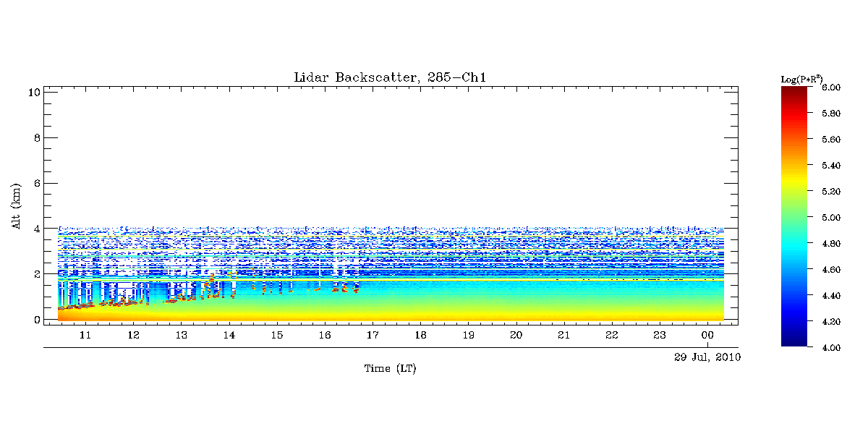
Task: Click the colorbar value 5.00
Action: tap(830, 217)
